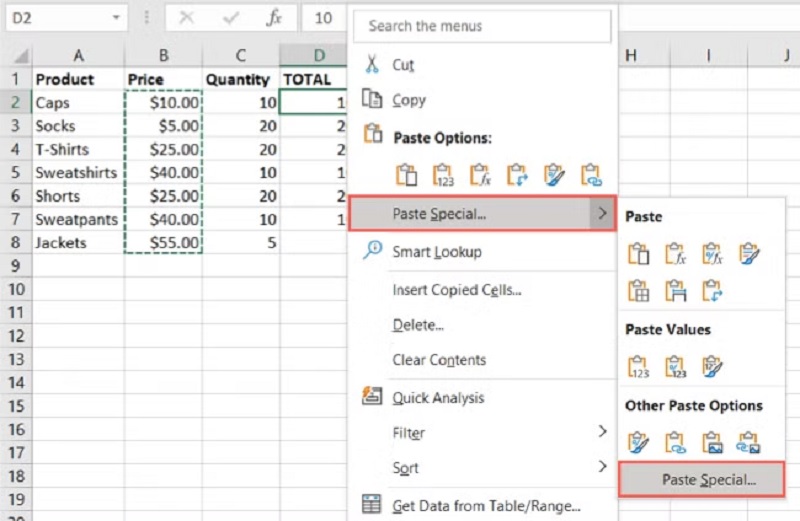Select Keep Source Column Widths paste icon
Image resolution: width=800 pixels, height=521 pixels.
pyautogui.click(x=675, y=291)
